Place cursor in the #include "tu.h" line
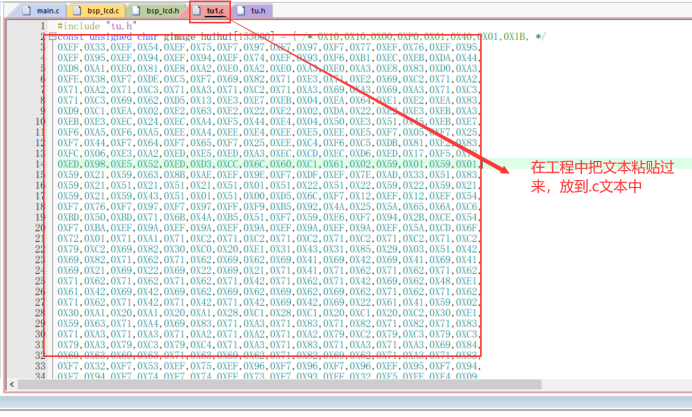692x417 pixels. 97,26
